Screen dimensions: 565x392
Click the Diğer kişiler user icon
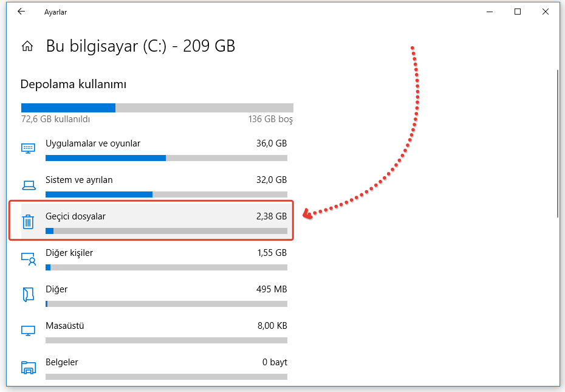coord(28,258)
